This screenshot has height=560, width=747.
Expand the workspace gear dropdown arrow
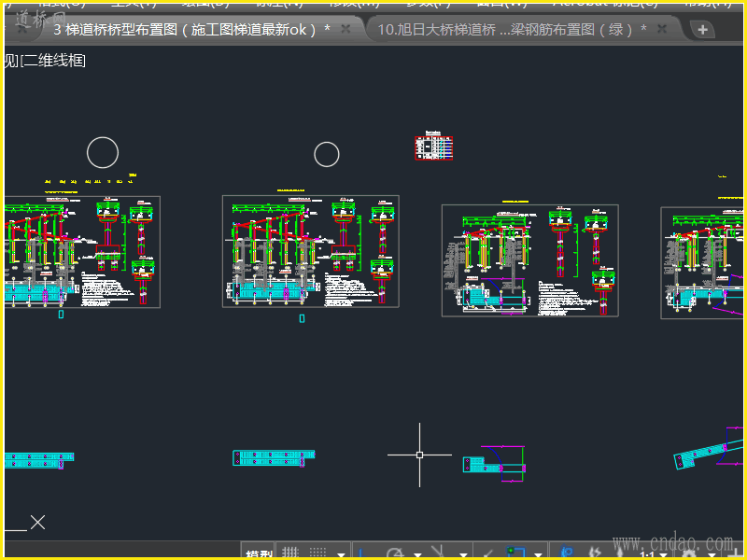coord(712,554)
